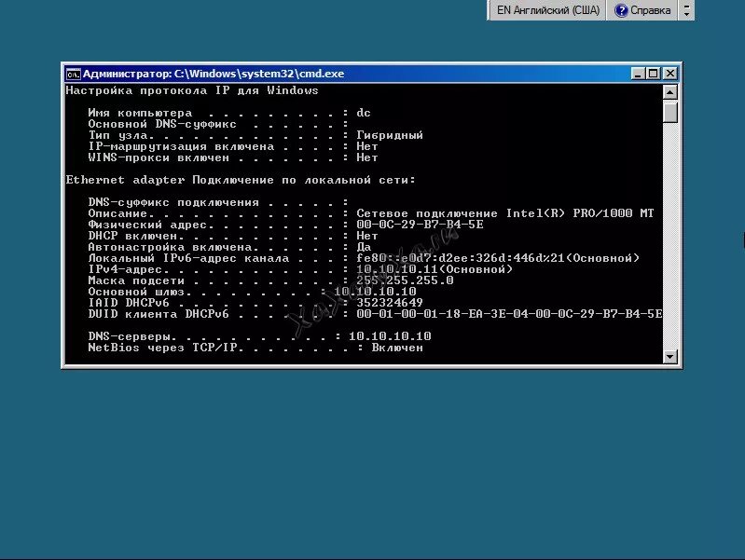745x560 pixels.
Task: Click IAID DHCPv6 value 352324649
Action: (x=390, y=303)
